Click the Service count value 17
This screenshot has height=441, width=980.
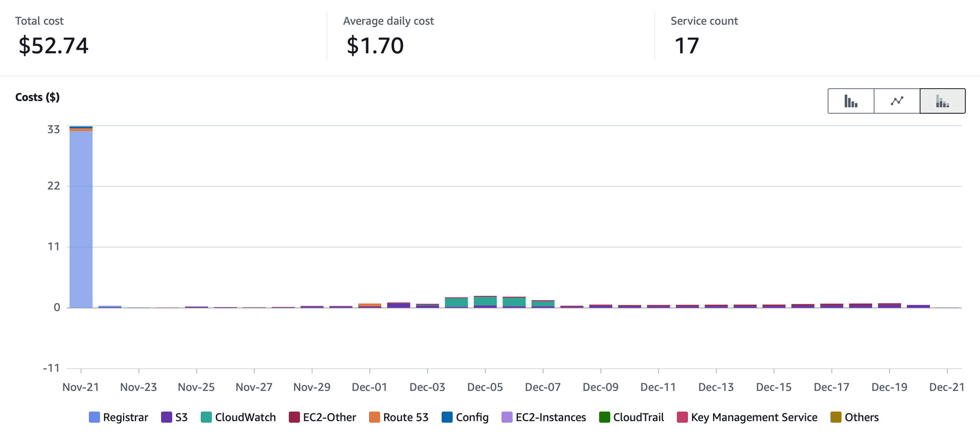(x=686, y=46)
